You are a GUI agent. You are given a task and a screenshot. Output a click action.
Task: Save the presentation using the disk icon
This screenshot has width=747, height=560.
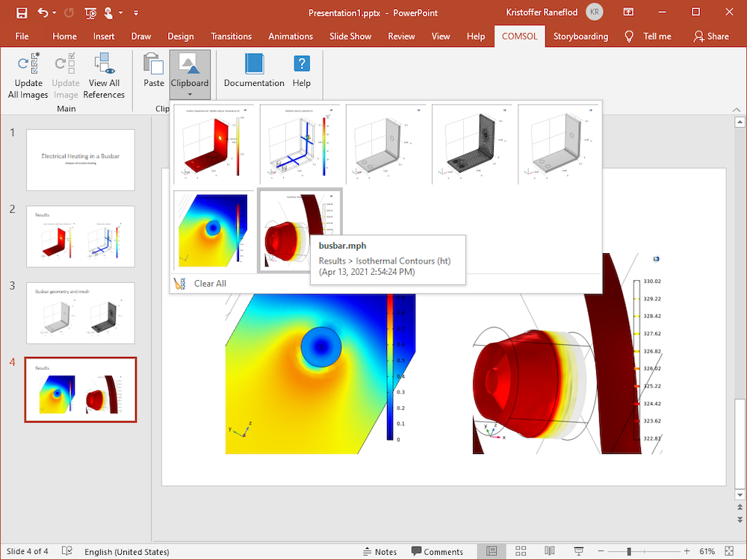(22, 13)
